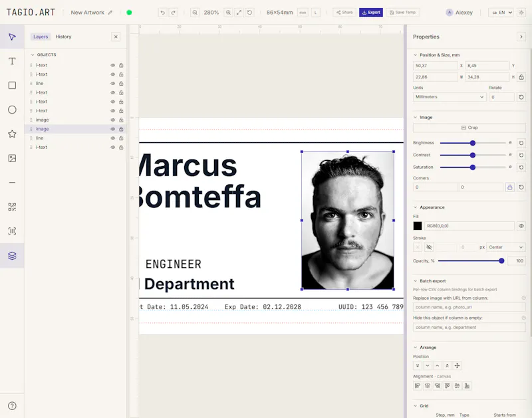Select the first image layer row

(75, 120)
